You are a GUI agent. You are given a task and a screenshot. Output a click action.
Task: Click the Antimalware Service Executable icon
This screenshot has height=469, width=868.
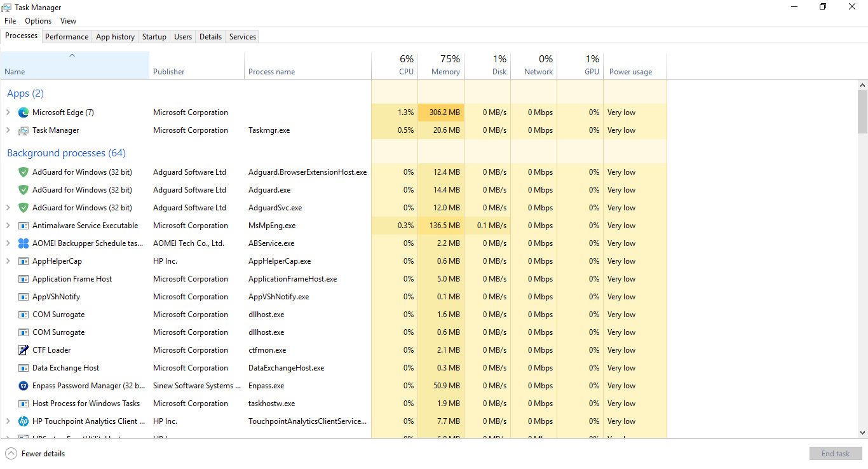tap(24, 226)
